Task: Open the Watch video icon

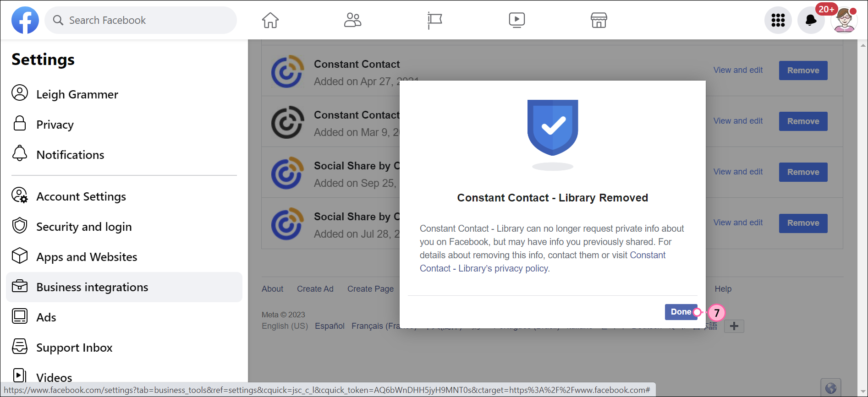Action: pyautogui.click(x=517, y=20)
